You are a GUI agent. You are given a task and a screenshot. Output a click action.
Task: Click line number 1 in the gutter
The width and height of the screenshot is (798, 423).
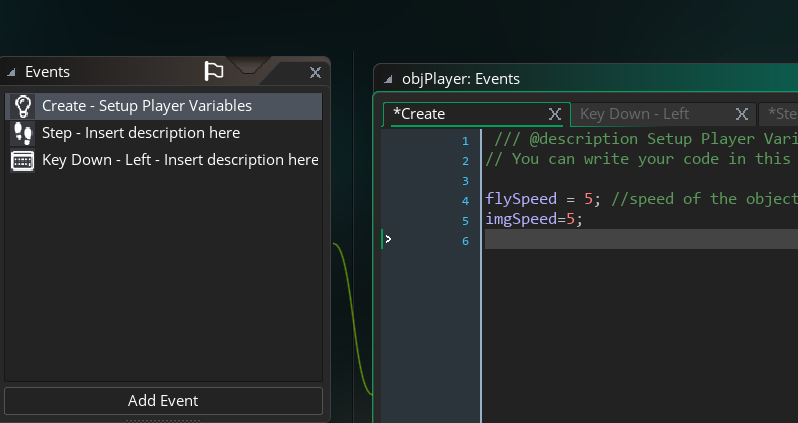point(465,141)
